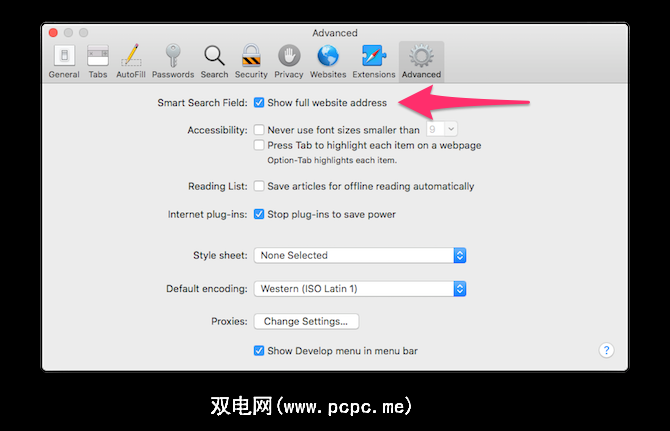Image resolution: width=670 pixels, height=431 pixels.
Task: Open the Style sheet popup menu
Action: tap(360, 255)
